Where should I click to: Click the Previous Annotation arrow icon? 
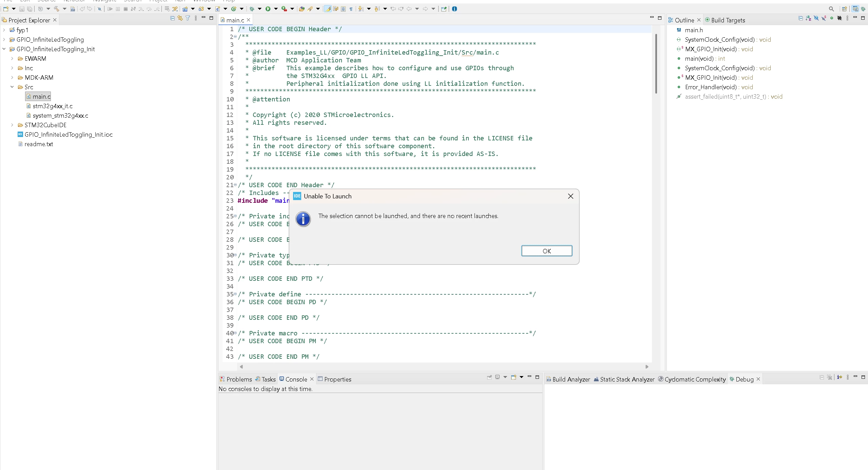coord(377,9)
